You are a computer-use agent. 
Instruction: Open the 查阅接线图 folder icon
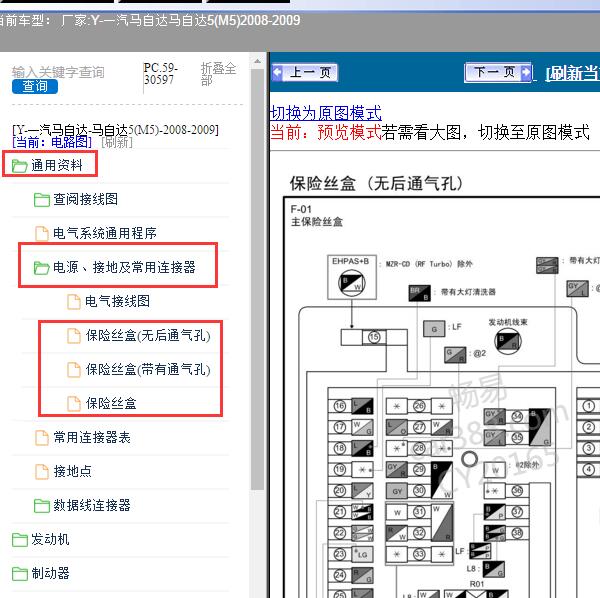coord(41,200)
